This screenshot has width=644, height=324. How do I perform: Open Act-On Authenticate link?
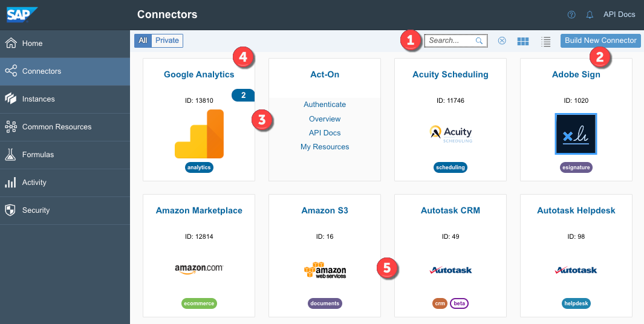325,105
